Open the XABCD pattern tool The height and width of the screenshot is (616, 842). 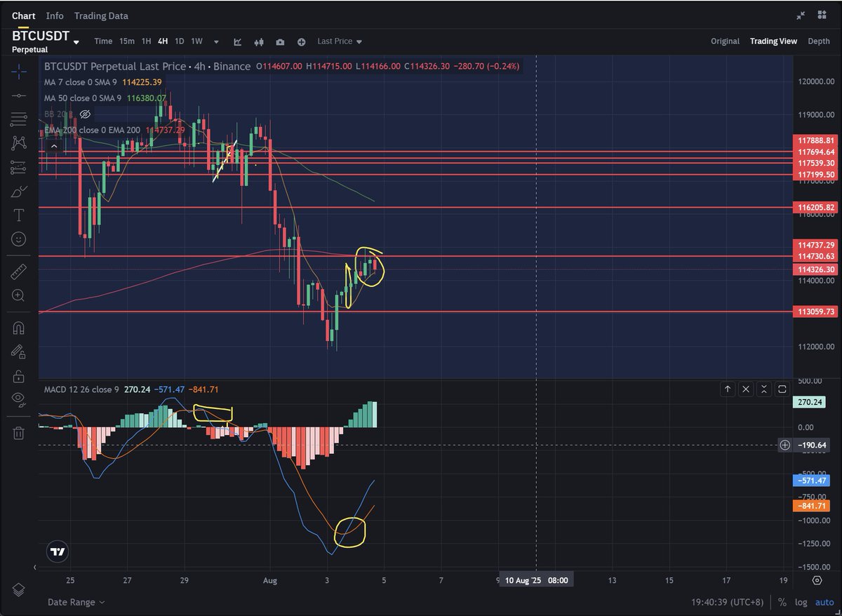pyautogui.click(x=19, y=143)
